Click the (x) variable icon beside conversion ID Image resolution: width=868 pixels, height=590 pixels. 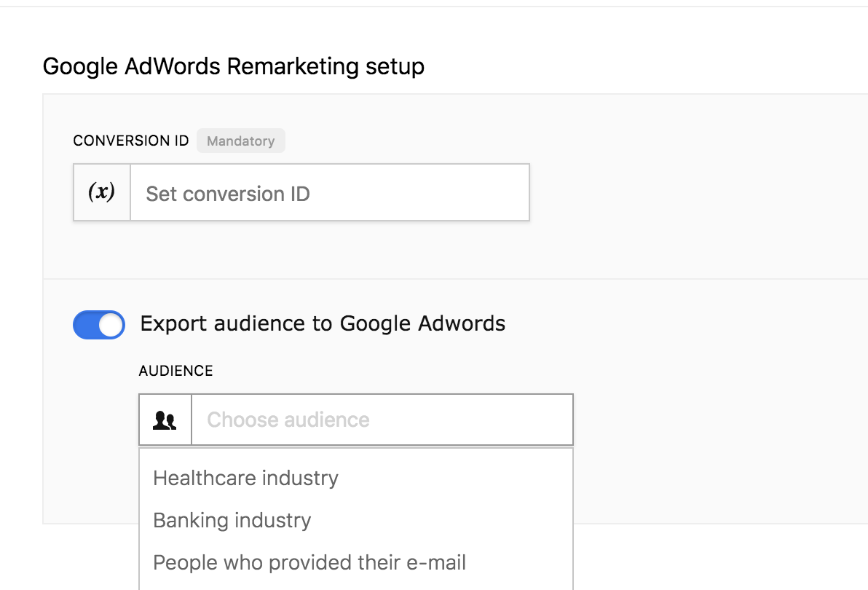[102, 192]
